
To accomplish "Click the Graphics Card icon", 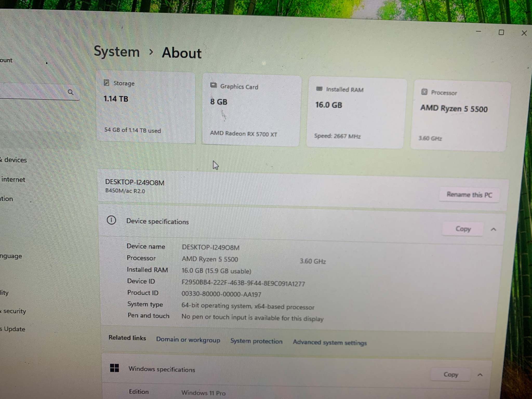I will point(214,85).
